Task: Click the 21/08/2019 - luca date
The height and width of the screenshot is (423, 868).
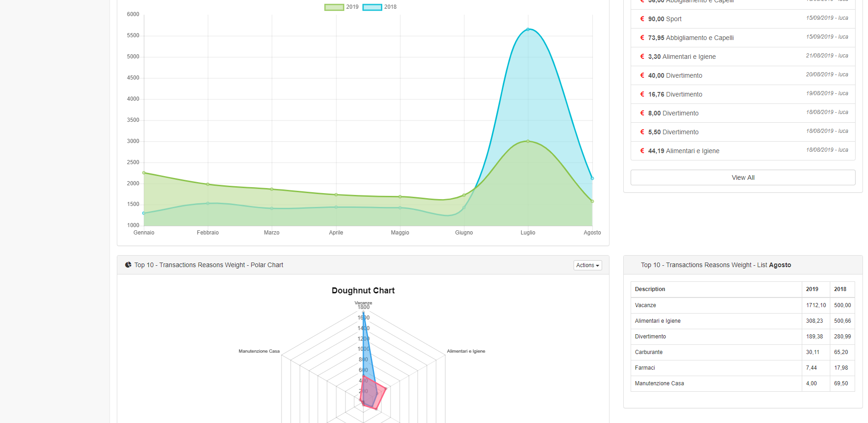Action: pos(827,56)
